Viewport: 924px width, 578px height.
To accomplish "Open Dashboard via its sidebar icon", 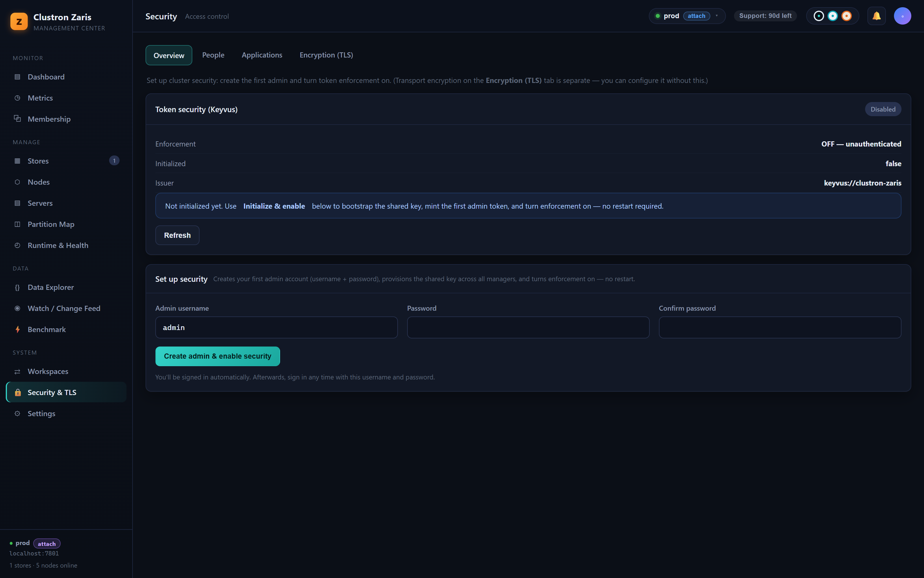I will coord(17,77).
